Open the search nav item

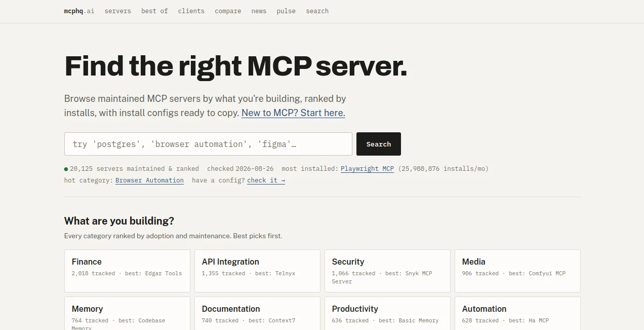(317, 11)
